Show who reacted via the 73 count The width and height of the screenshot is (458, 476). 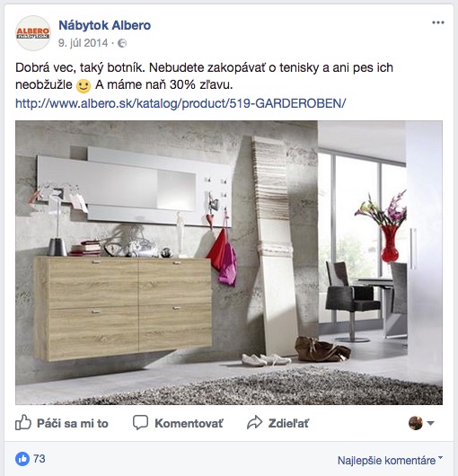pos(40,458)
